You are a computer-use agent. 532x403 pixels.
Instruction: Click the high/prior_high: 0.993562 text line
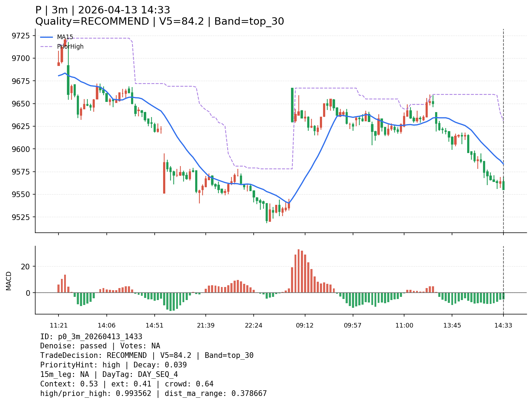tap(153, 393)
